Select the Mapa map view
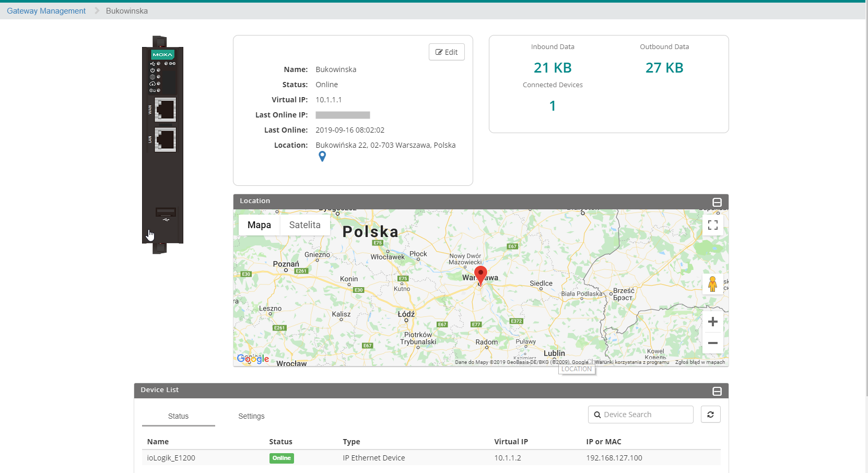This screenshot has height=473, width=868. point(259,225)
